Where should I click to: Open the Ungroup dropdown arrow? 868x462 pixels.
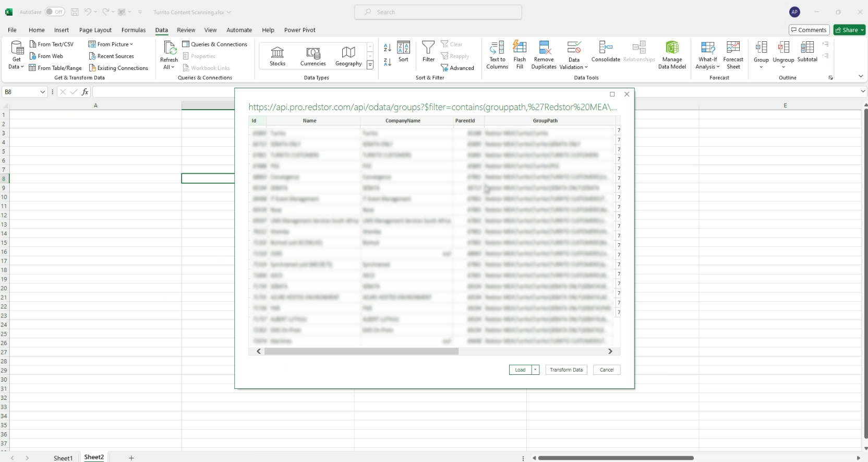tap(783, 67)
